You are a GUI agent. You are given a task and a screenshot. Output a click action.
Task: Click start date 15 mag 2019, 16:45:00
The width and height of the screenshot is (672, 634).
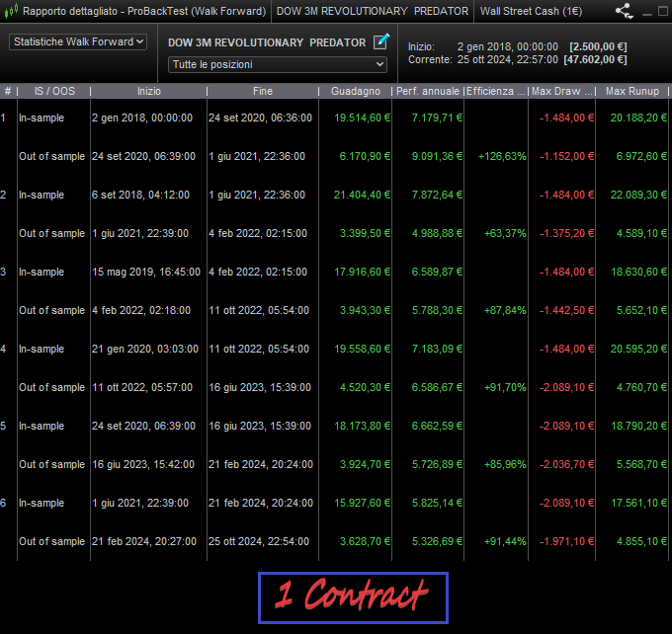146,272
